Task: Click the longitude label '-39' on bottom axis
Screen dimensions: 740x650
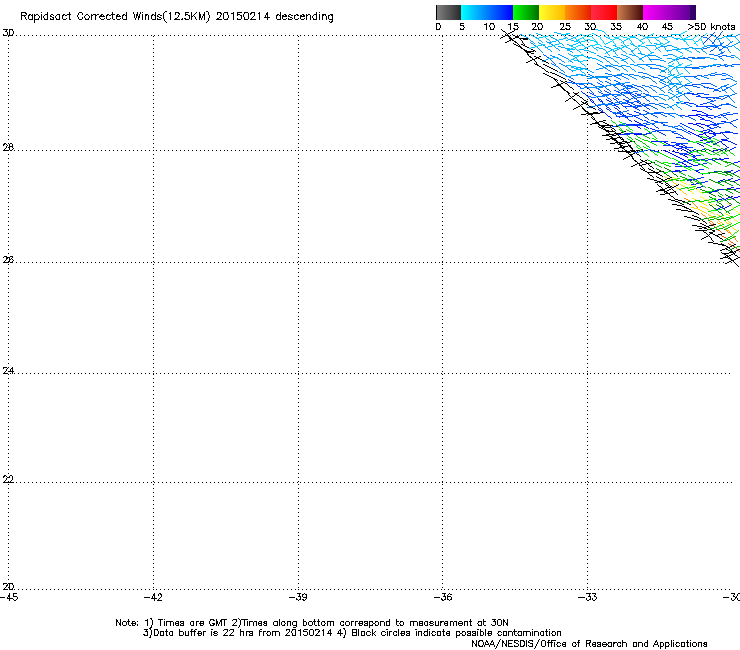Action: 298,597
